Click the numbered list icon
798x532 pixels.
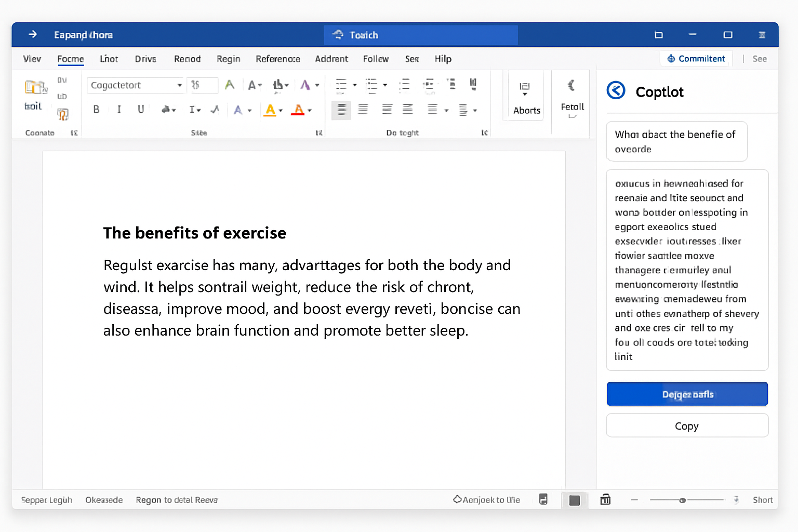pyautogui.click(x=371, y=85)
